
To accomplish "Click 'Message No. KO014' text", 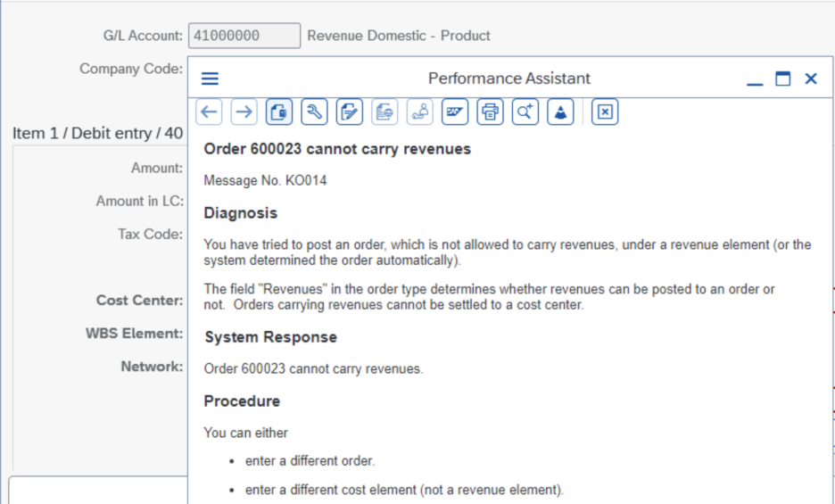I will pos(265,180).
